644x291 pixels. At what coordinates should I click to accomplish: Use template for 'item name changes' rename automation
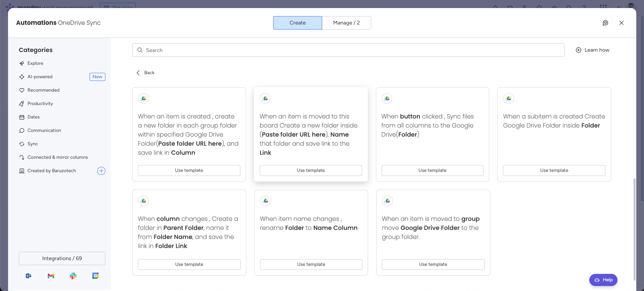[x=311, y=264]
